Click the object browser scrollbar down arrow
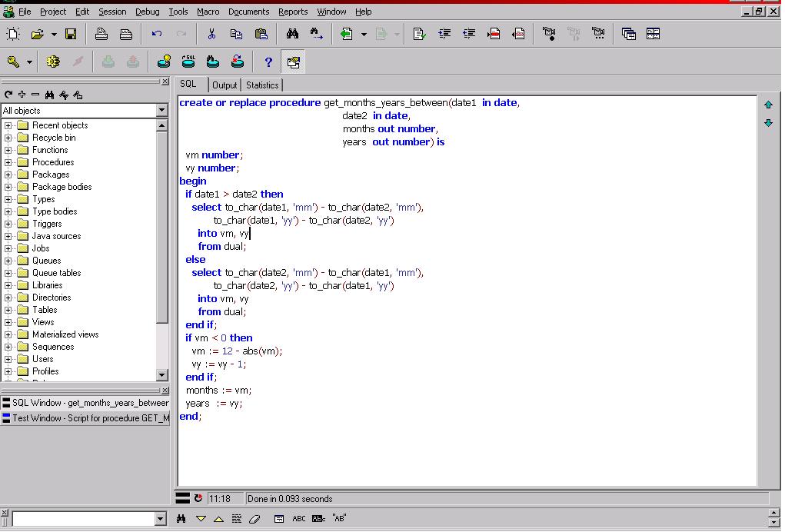785x532 pixels. [161, 374]
